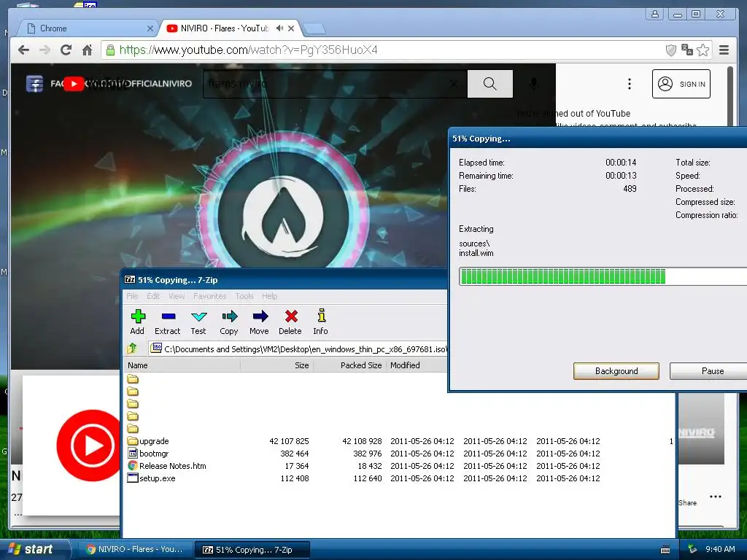Sort by Modified column header
Image resolution: width=747 pixels, height=560 pixels.
point(417,365)
